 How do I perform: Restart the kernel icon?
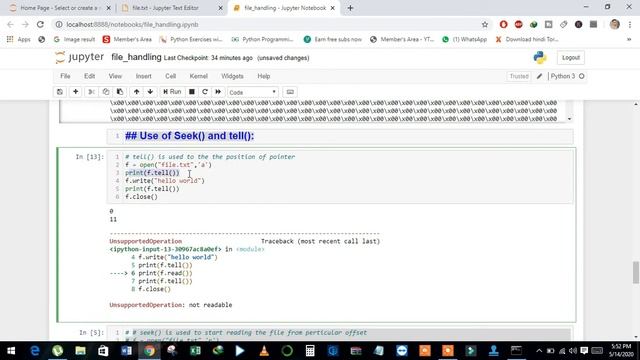click(x=205, y=92)
